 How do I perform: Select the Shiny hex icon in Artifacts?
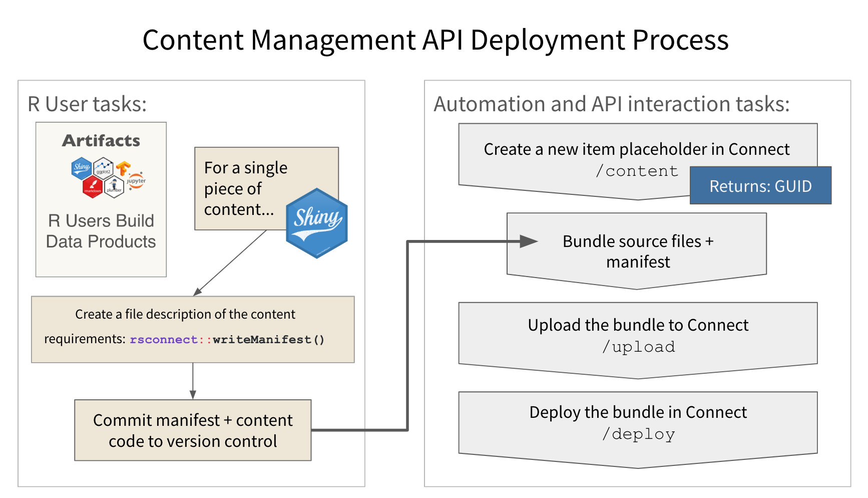(x=81, y=168)
